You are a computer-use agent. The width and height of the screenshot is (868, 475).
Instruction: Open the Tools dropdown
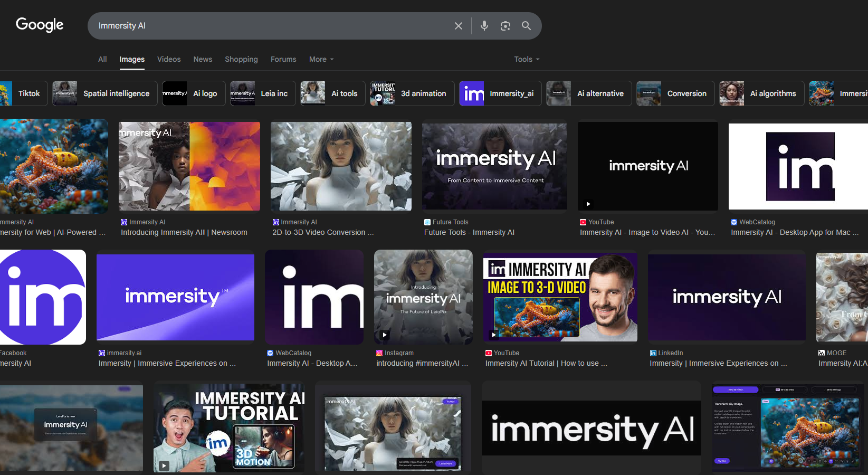(x=526, y=59)
